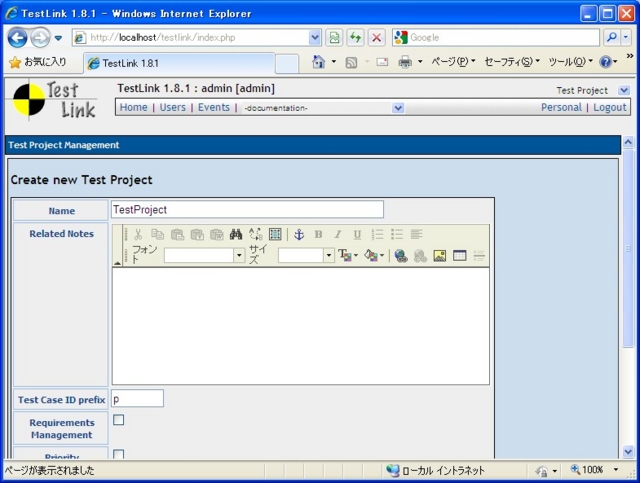Click the browser Back button
640x483 pixels.
(x=18, y=38)
